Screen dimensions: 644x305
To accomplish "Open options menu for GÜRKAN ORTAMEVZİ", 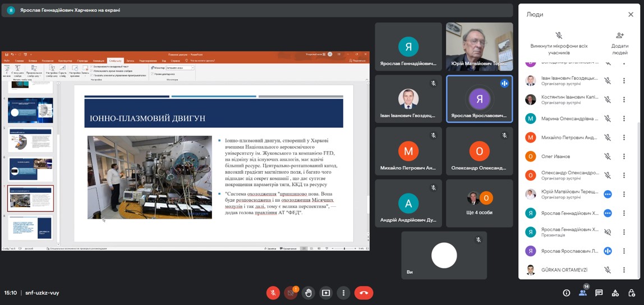I will pyautogui.click(x=624, y=270).
